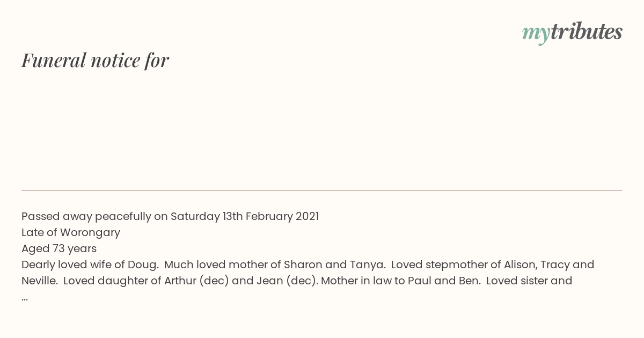Click the dark "tributes" part of logo

(x=586, y=32)
